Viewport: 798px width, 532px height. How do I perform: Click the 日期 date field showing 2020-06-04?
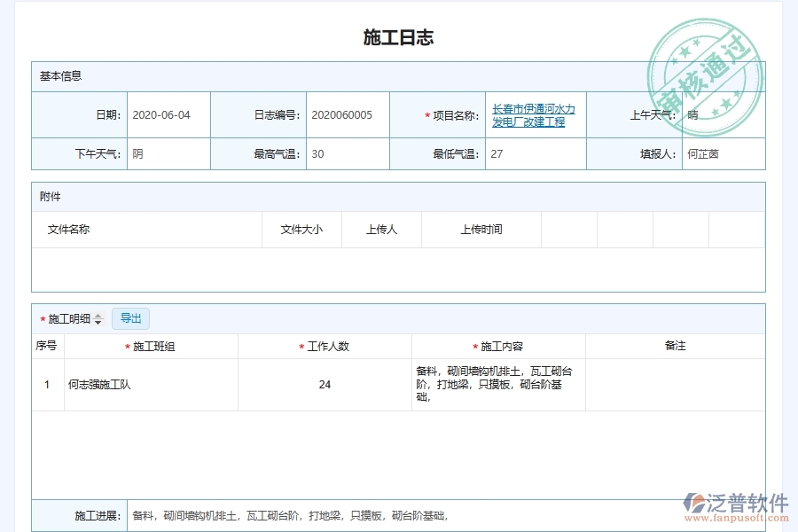coord(160,114)
